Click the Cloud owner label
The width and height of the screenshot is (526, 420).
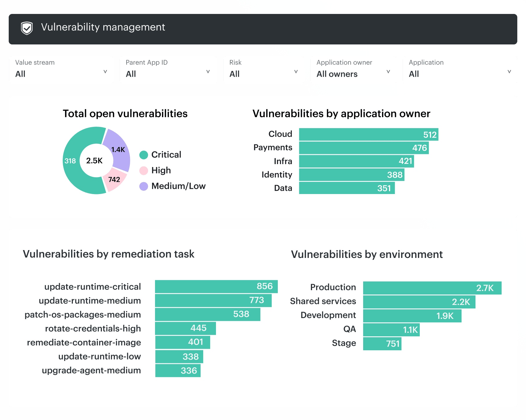[280, 134]
